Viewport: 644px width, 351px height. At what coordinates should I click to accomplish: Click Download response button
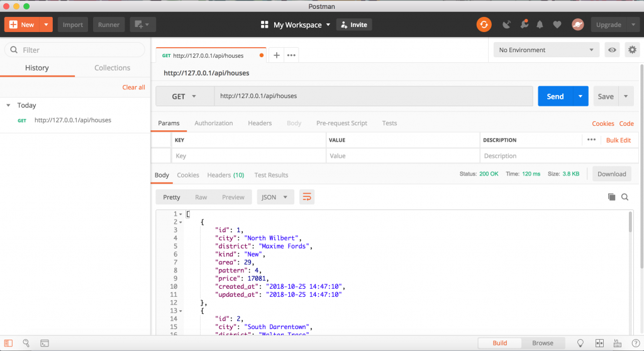click(611, 174)
